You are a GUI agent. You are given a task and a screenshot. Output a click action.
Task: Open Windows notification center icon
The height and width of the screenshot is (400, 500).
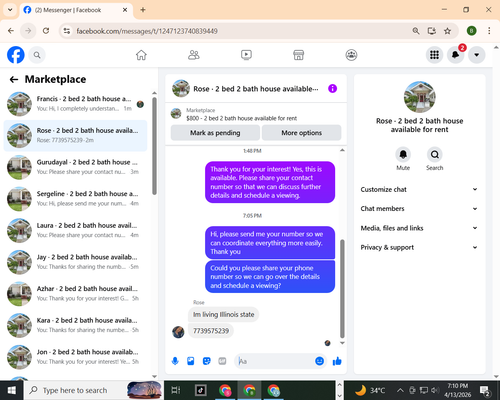485,390
